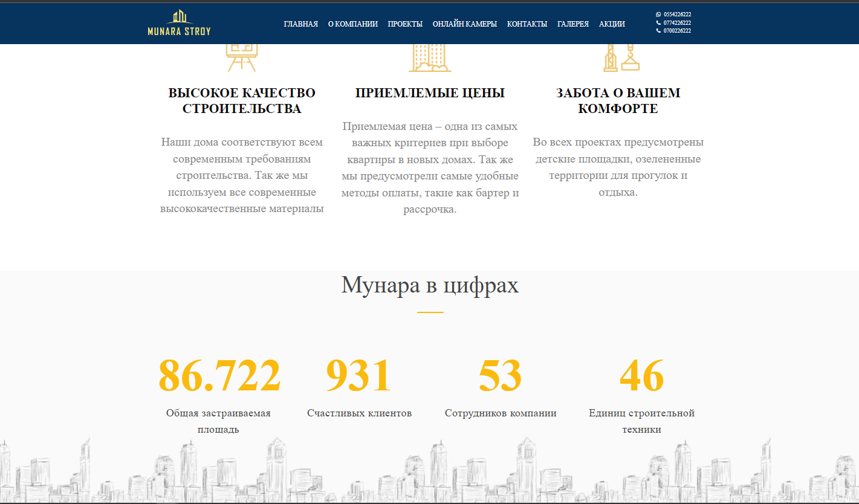This screenshot has width=859, height=504.
Task: Call the number 0554226222
Action: click(677, 14)
